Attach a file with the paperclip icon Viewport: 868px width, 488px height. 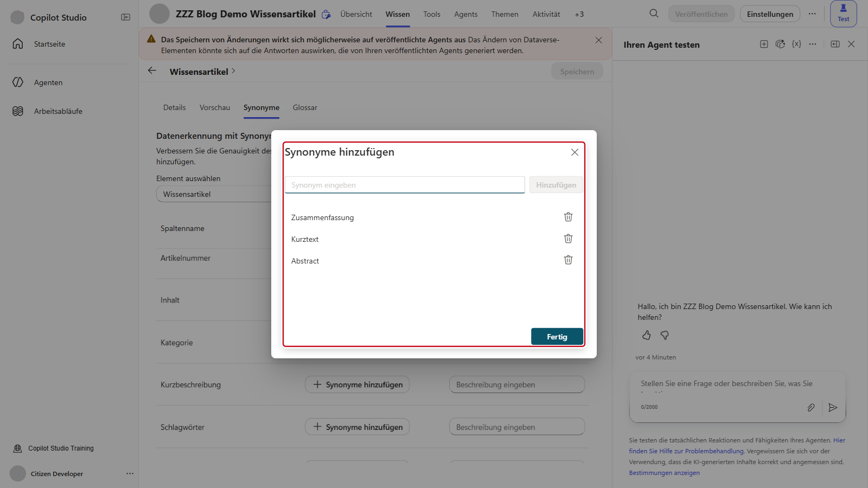(x=811, y=407)
